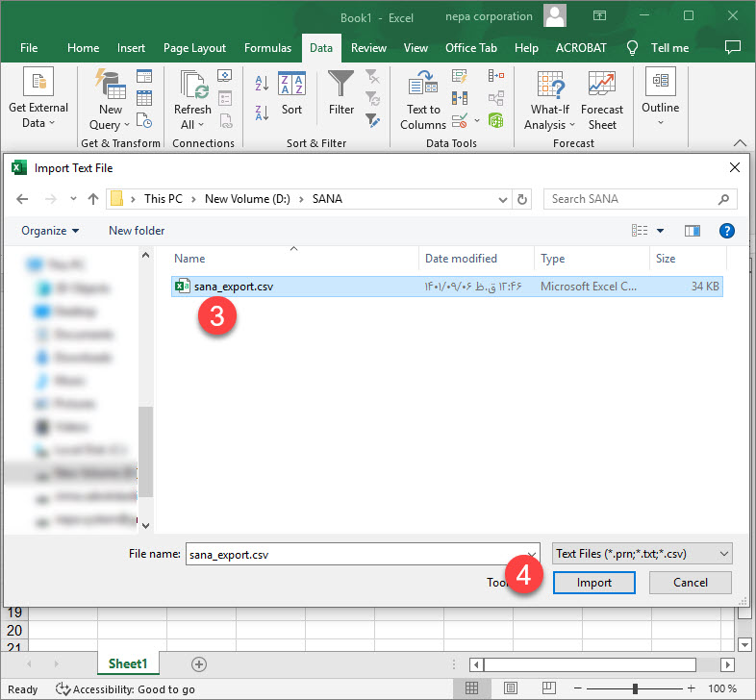Click the New folder button

tap(137, 231)
